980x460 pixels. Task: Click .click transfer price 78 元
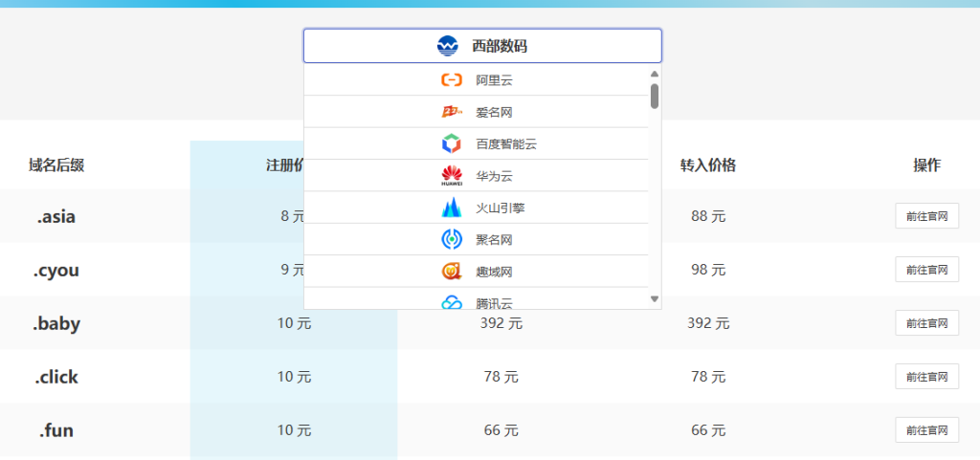tap(708, 377)
